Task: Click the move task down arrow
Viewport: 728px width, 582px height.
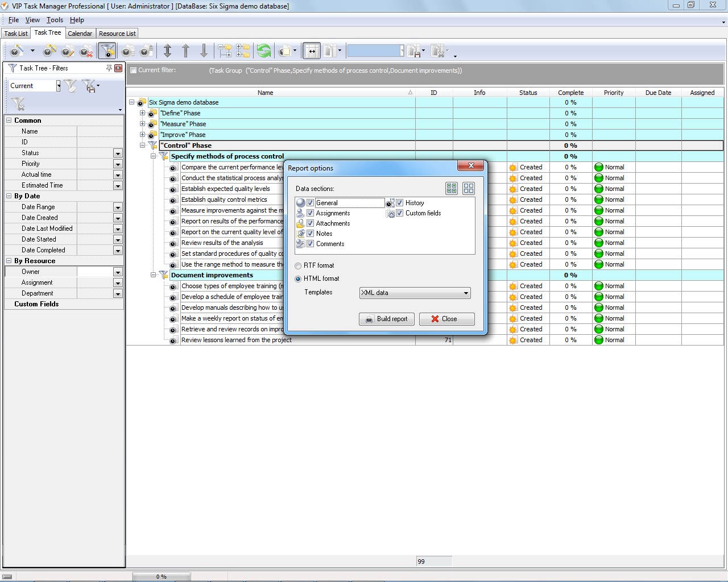Action: click(204, 51)
